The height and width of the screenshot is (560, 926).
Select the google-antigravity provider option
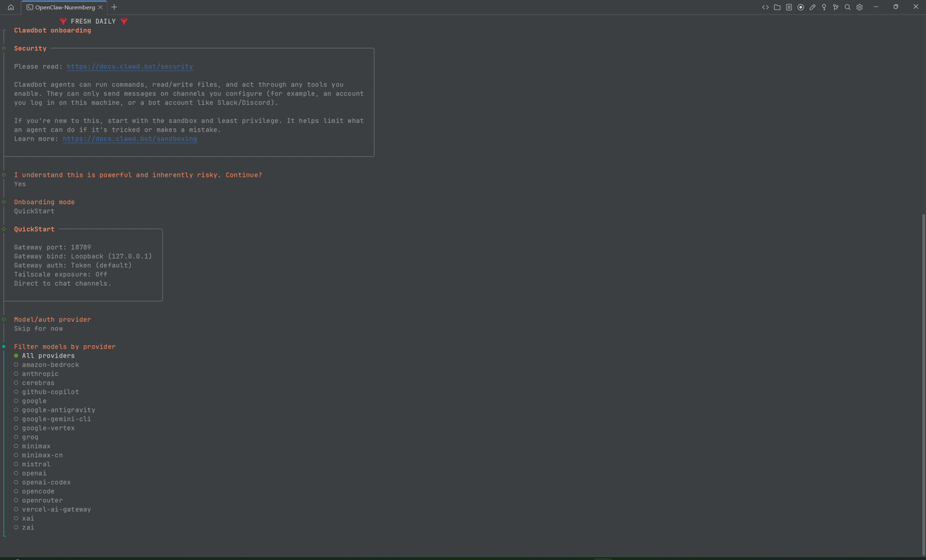[54, 410]
